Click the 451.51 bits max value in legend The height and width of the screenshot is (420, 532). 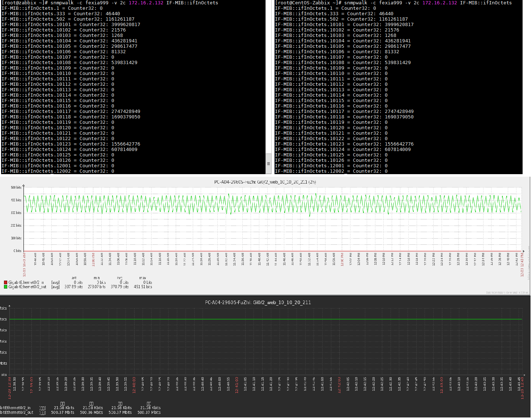tap(142, 286)
